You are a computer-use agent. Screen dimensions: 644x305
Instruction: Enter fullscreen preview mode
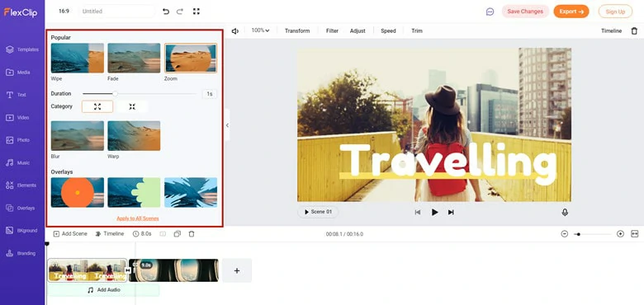(x=197, y=12)
